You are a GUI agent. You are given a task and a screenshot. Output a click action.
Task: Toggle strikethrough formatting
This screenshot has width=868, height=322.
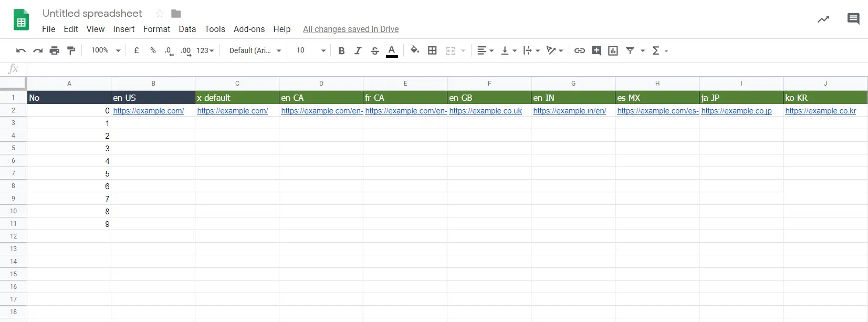[x=375, y=50]
